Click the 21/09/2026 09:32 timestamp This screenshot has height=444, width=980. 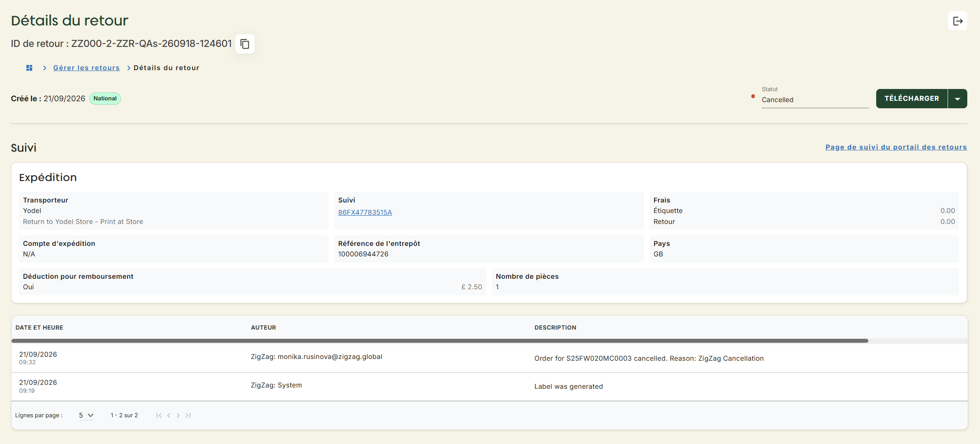click(38, 358)
